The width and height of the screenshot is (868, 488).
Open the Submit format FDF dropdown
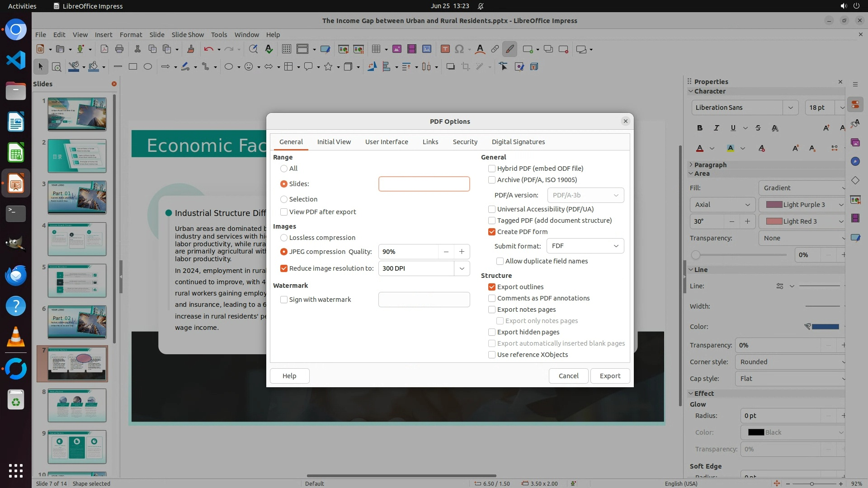coord(585,246)
